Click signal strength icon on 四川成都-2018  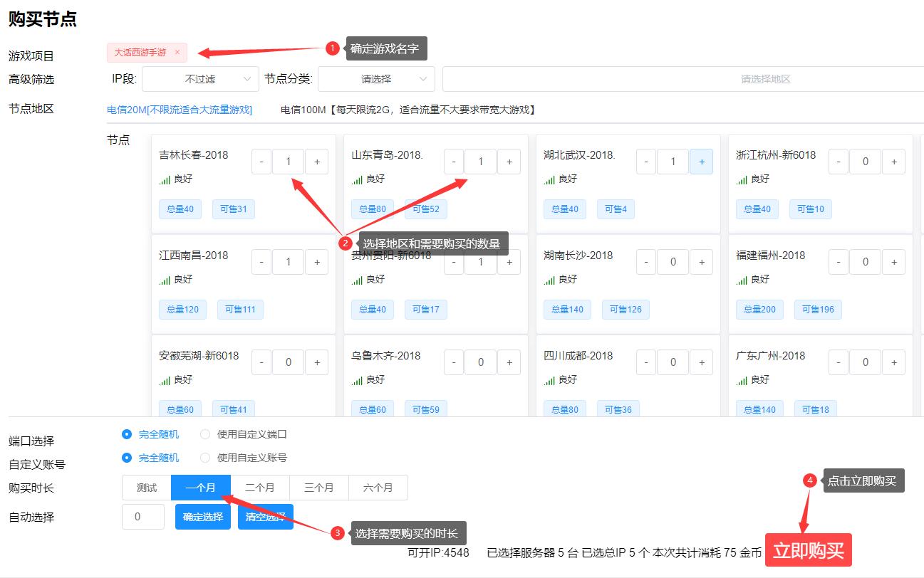549,381
